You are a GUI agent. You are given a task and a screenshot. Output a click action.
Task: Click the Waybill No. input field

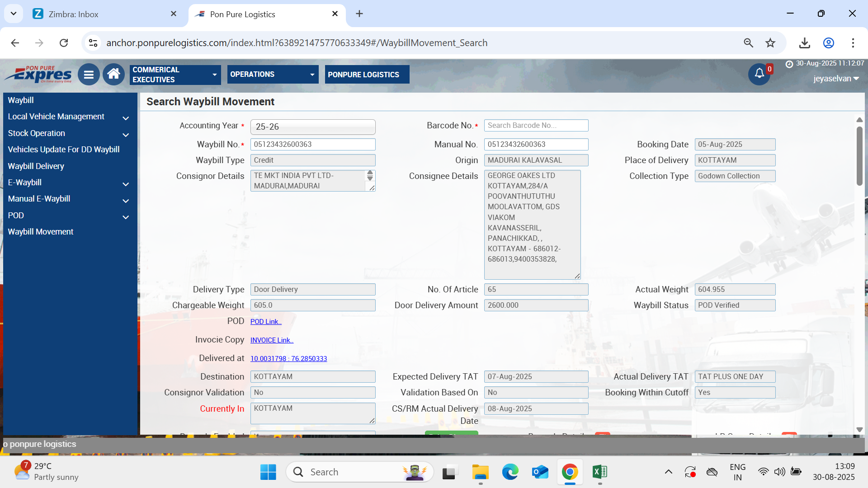[313, 145]
